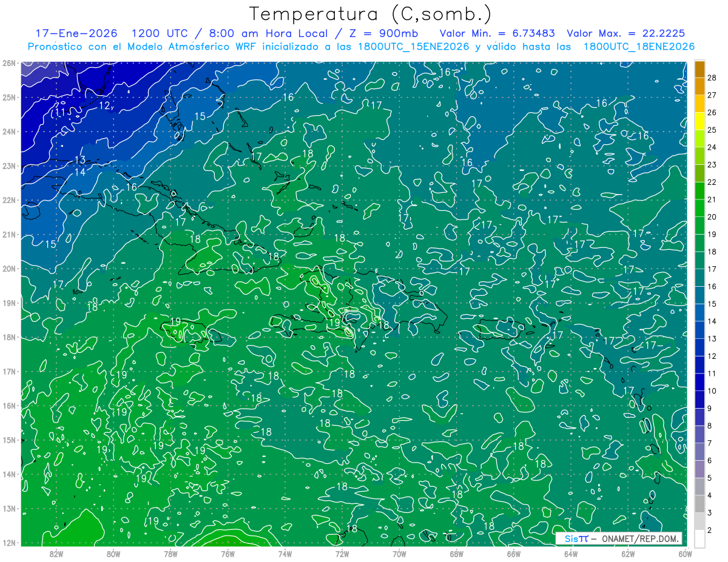Click the color scale label '23'
The width and height of the screenshot is (728, 562).
tap(712, 165)
